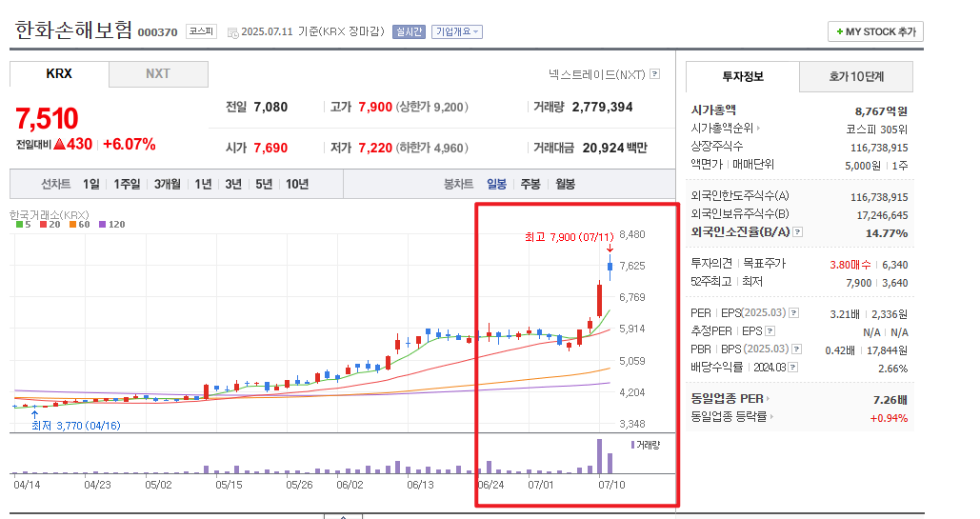Switch to the NXT tab

pyautogui.click(x=158, y=73)
